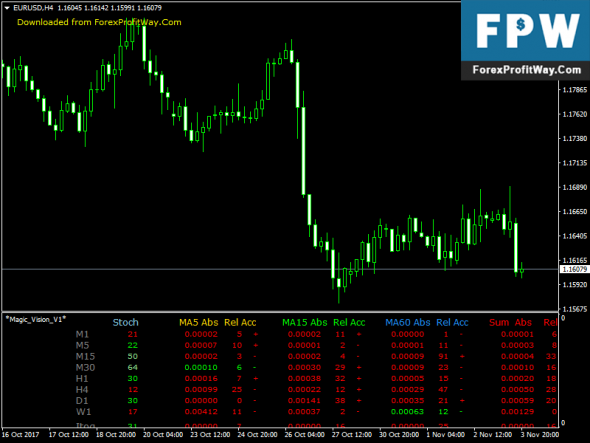Screen dimensions: 590x443
Task: Click the W1 timeframe row label
Action: pos(84,412)
